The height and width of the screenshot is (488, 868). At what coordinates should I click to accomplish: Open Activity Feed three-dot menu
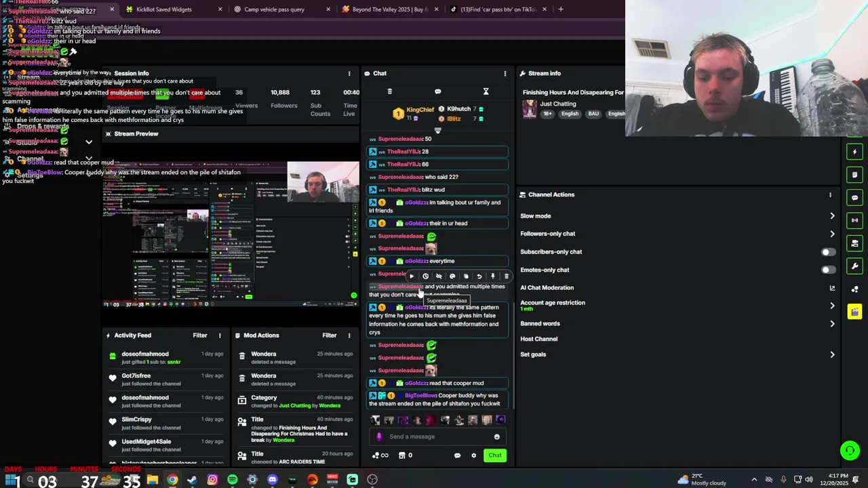220,335
